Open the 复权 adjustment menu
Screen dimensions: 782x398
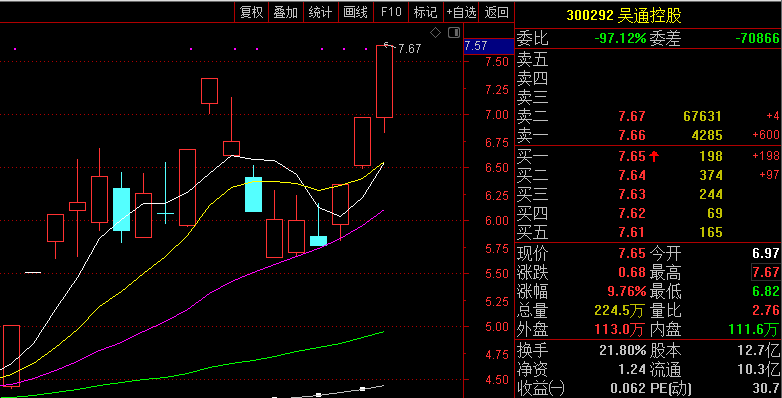(251, 12)
